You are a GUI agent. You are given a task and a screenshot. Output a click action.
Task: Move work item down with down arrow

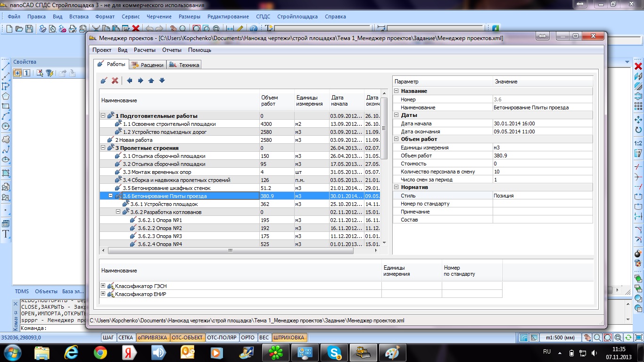tap(162, 81)
